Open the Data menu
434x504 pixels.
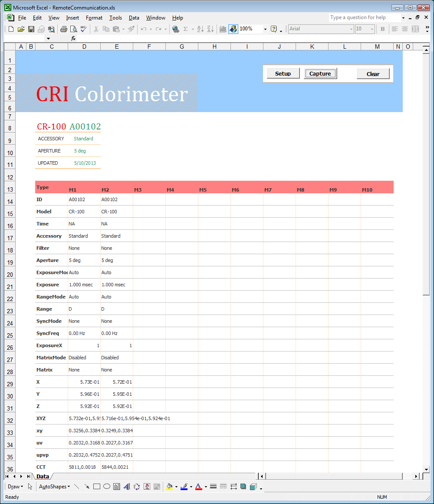(x=134, y=18)
